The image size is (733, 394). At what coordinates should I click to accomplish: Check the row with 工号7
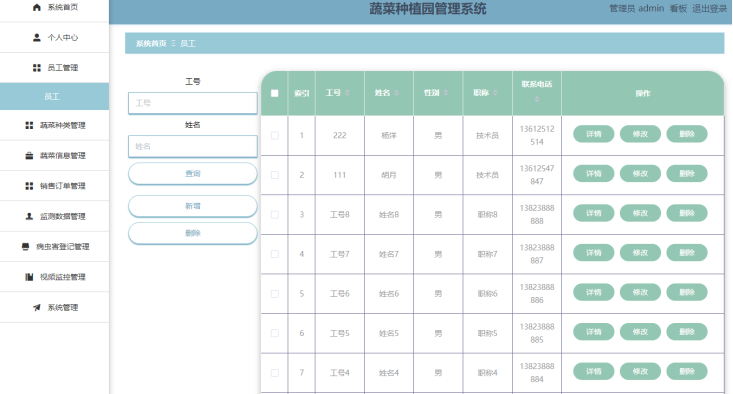tap(275, 254)
